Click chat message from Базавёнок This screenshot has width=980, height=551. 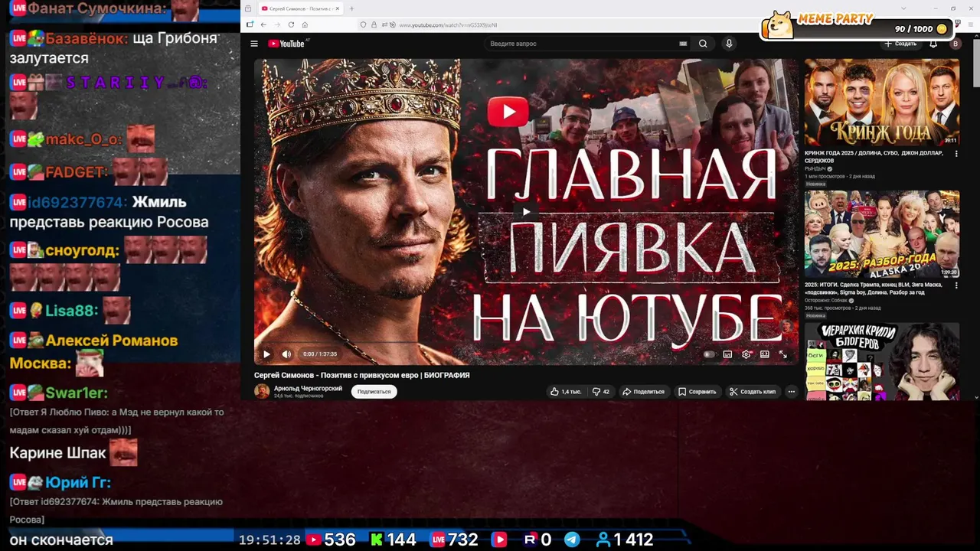tap(115, 47)
